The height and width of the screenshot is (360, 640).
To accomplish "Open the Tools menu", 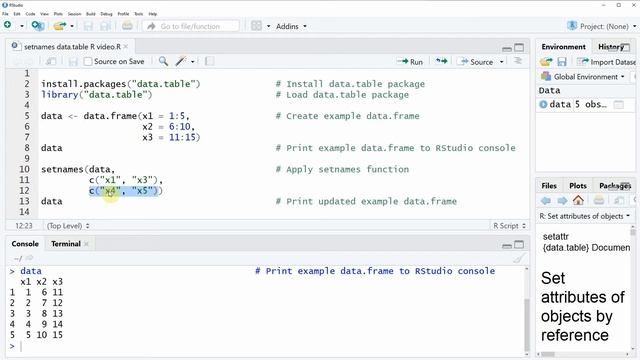I will tap(139, 14).
